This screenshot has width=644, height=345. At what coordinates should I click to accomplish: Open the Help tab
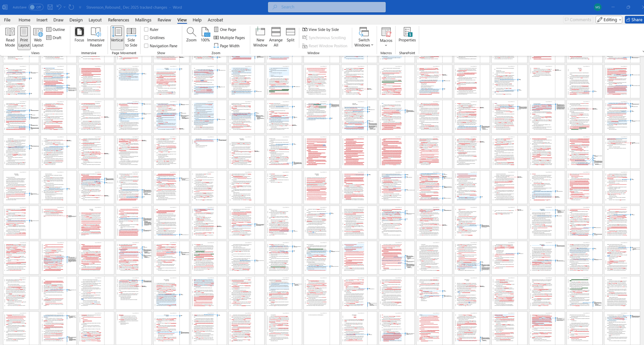(x=197, y=20)
